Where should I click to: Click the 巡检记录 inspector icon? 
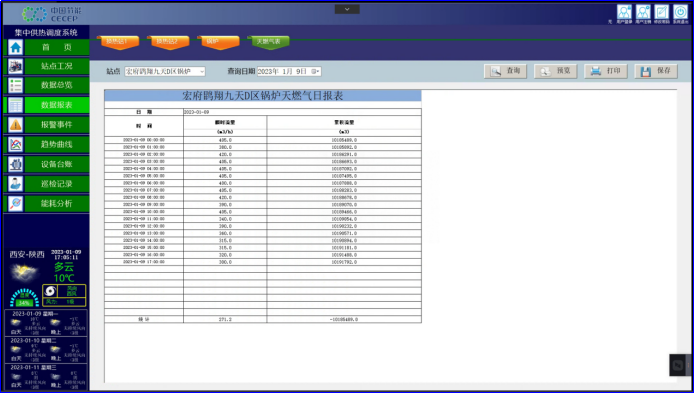16,183
